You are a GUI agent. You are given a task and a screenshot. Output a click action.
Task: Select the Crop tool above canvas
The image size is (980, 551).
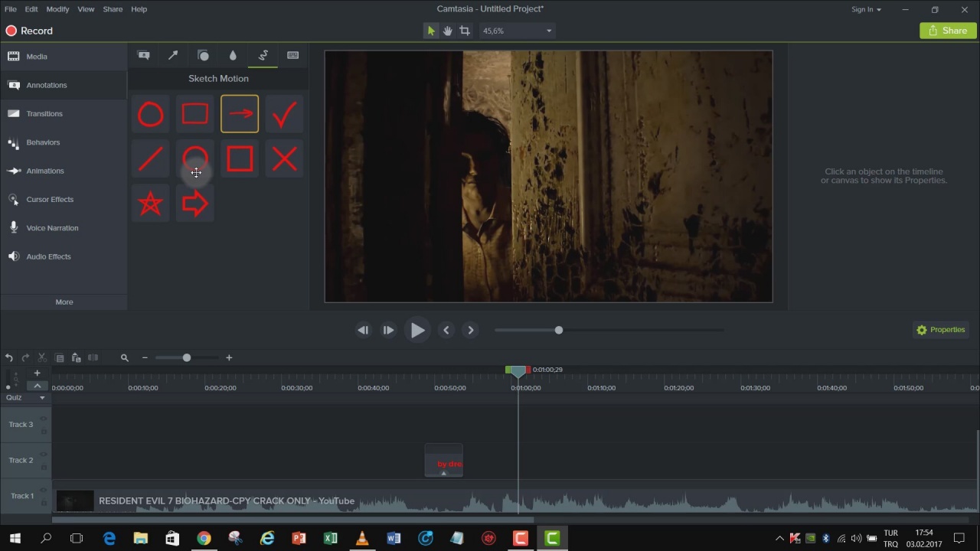pos(465,31)
